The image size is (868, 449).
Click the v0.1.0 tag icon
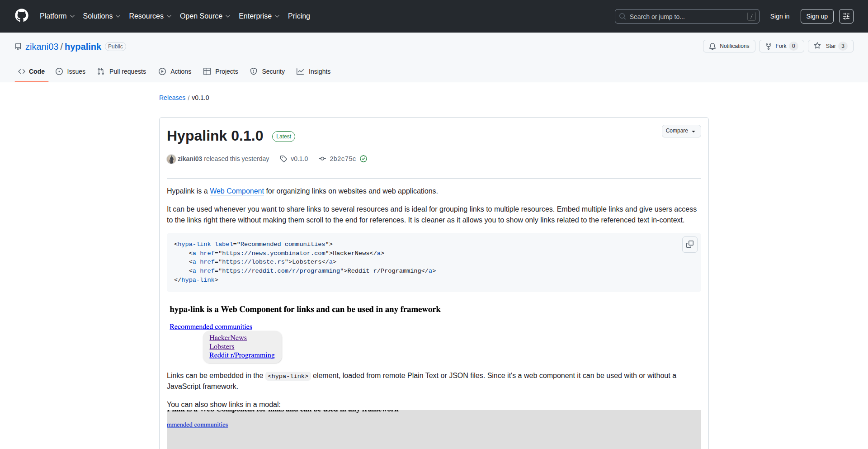[283, 159]
